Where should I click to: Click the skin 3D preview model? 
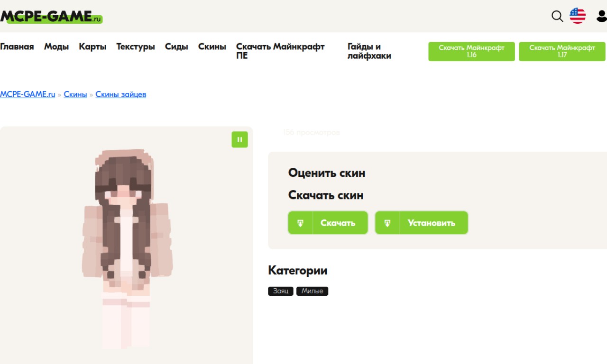coord(126,249)
